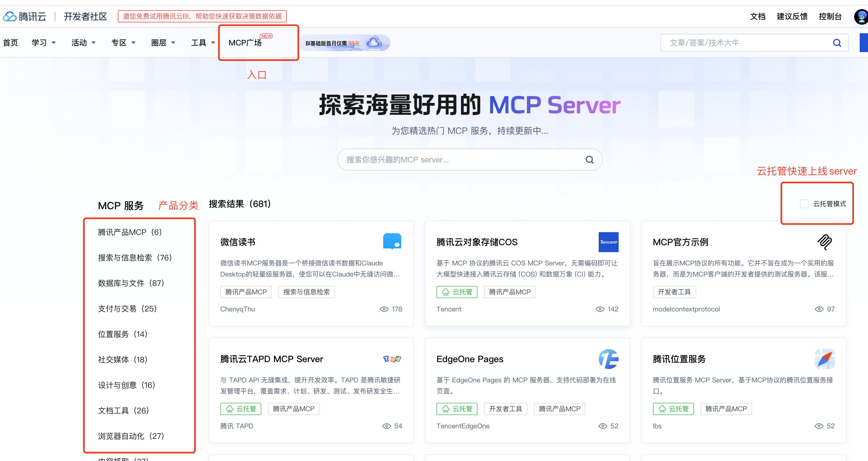
Task: Filter by 腾讯产品MCP (6) category
Action: pos(130,232)
